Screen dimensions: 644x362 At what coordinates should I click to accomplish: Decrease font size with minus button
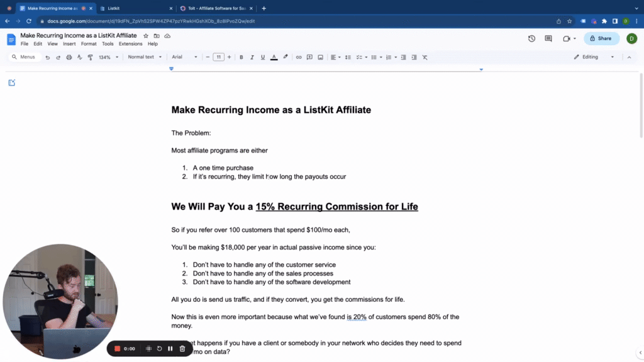point(208,57)
